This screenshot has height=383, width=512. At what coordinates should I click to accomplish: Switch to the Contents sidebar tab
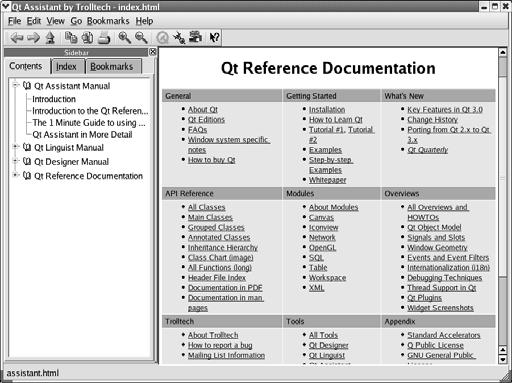pyautogui.click(x=26, y=66)
